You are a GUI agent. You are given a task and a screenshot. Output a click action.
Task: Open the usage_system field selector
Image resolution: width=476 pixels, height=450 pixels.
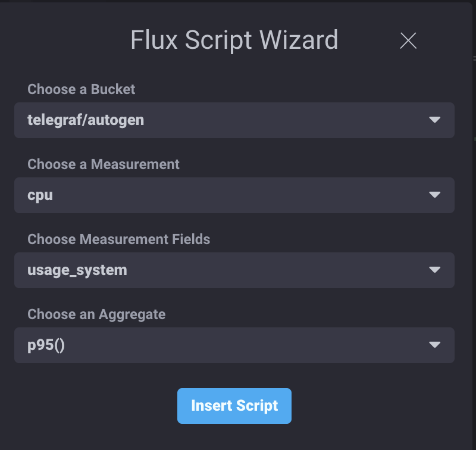77,270
